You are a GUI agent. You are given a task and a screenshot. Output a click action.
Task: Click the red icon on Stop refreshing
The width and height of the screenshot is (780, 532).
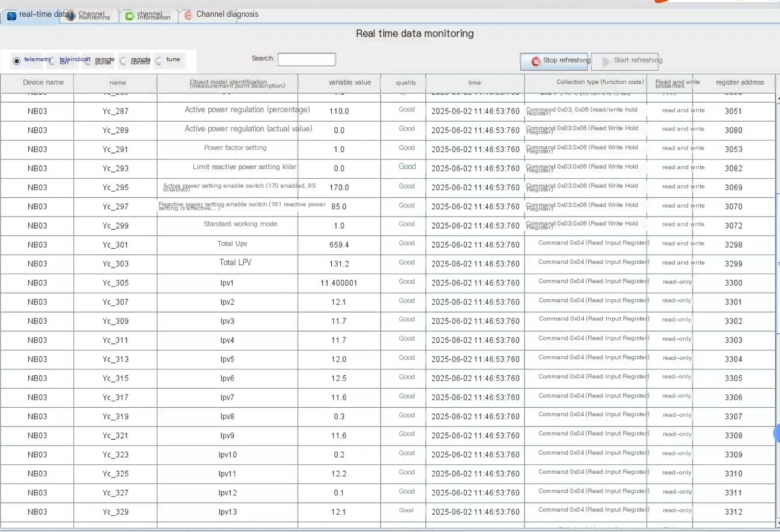pos(535,61)
